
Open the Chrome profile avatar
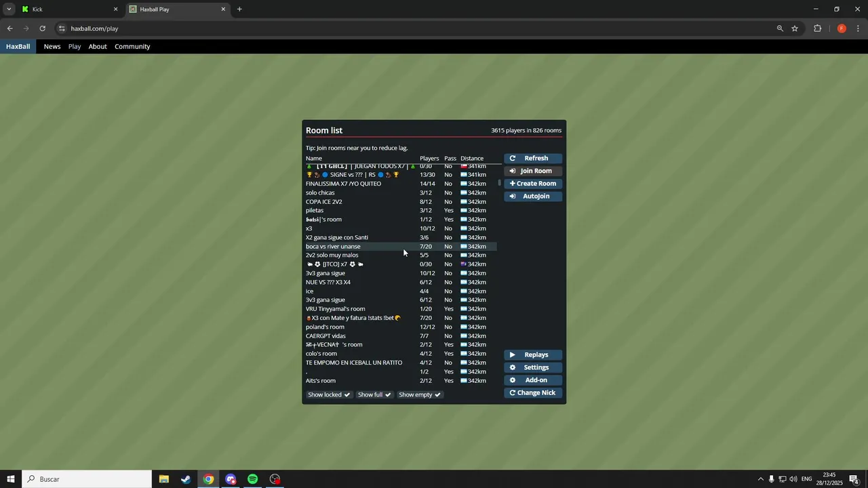(842, 28)
